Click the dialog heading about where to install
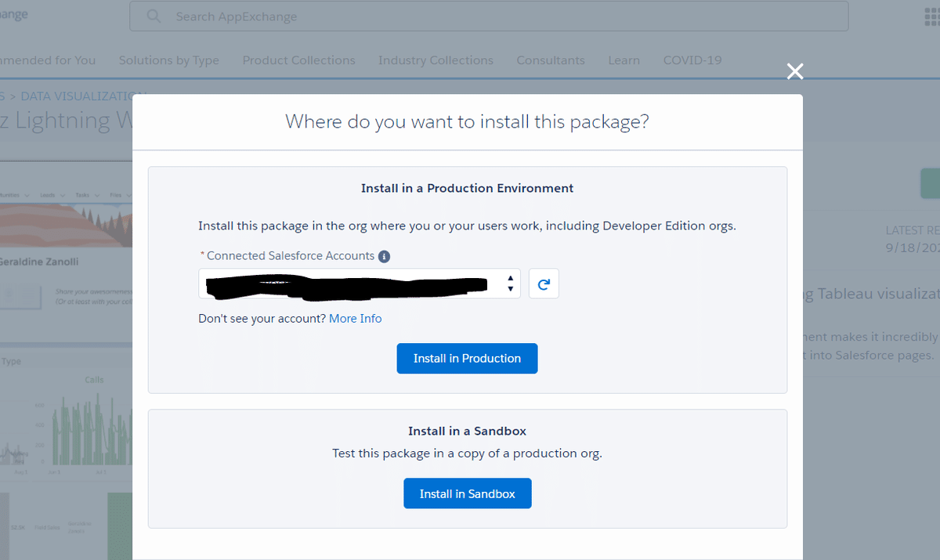This screenshot has height=560, width=940. tap(467, 121)
